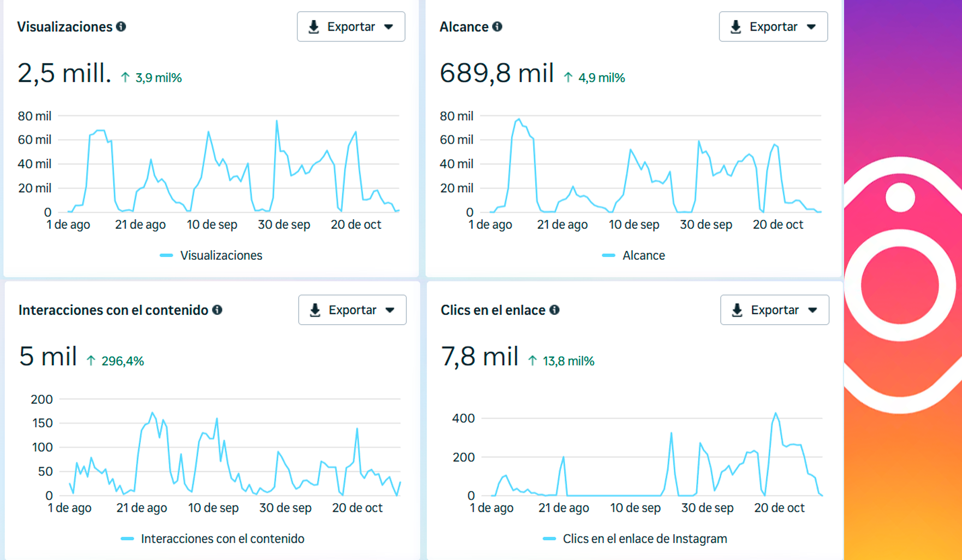Viewport: 962px width, 560px height.
Task: Click the download icon in Visualizaciones export button
Action: [314, 27]
